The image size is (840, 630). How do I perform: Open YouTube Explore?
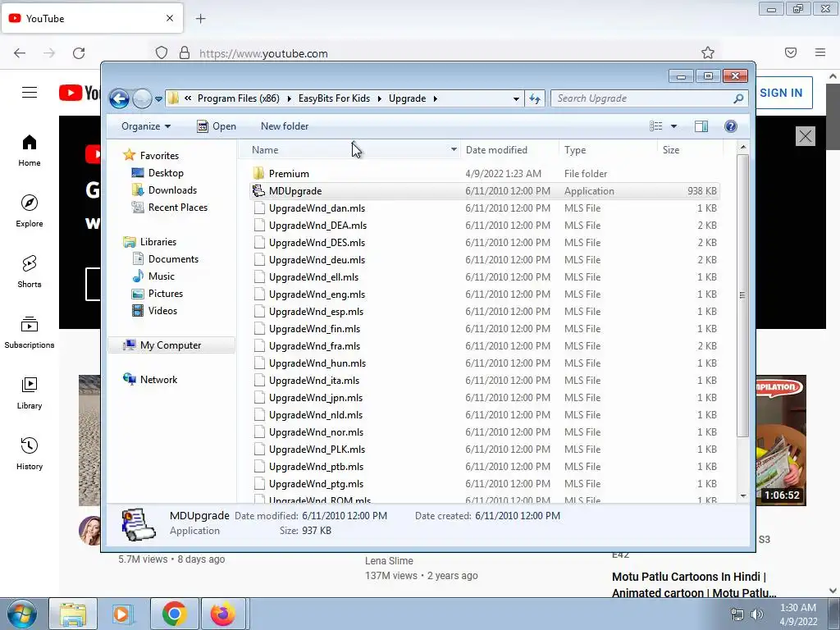click(x=30, y=211)
